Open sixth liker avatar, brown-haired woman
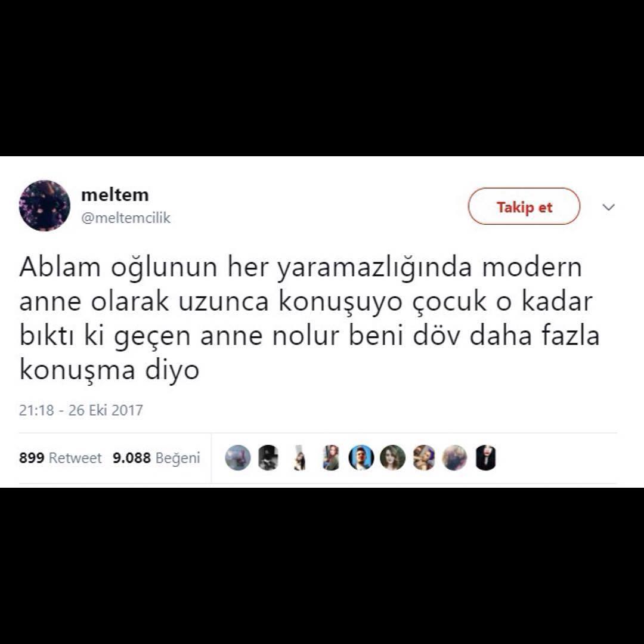Image resolution: width=644 pixels, height=644 pixels. coord(392,457)
